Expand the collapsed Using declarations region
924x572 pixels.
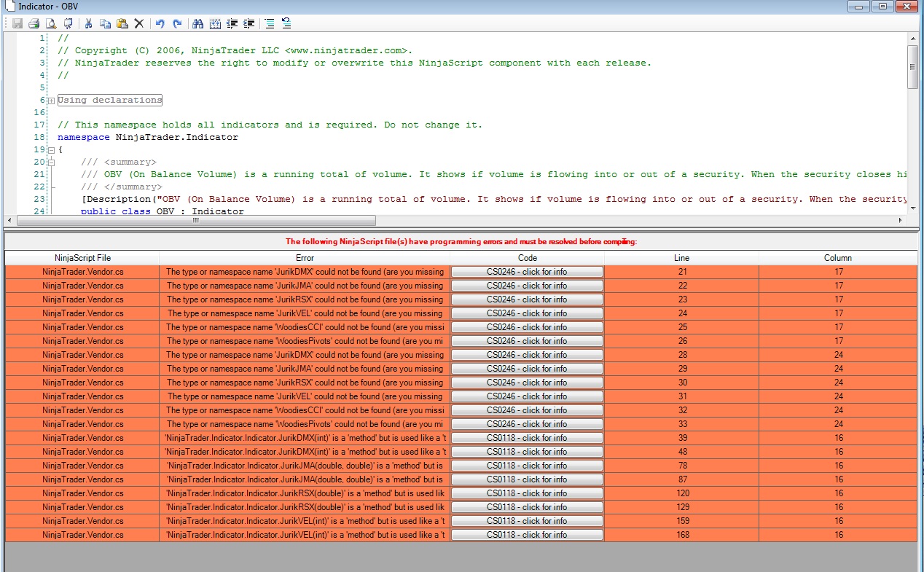click(x=51, y=101)
